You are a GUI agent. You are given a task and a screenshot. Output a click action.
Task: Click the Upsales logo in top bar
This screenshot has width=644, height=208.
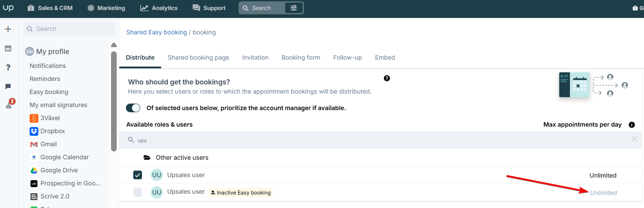coord(8,8)
